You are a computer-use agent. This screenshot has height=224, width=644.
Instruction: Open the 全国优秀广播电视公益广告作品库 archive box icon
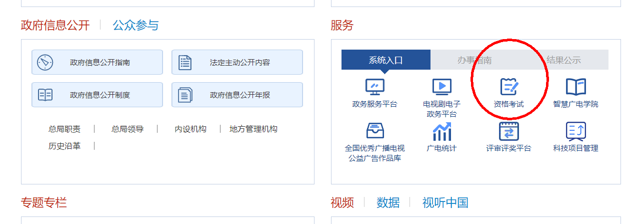(375, 131)
